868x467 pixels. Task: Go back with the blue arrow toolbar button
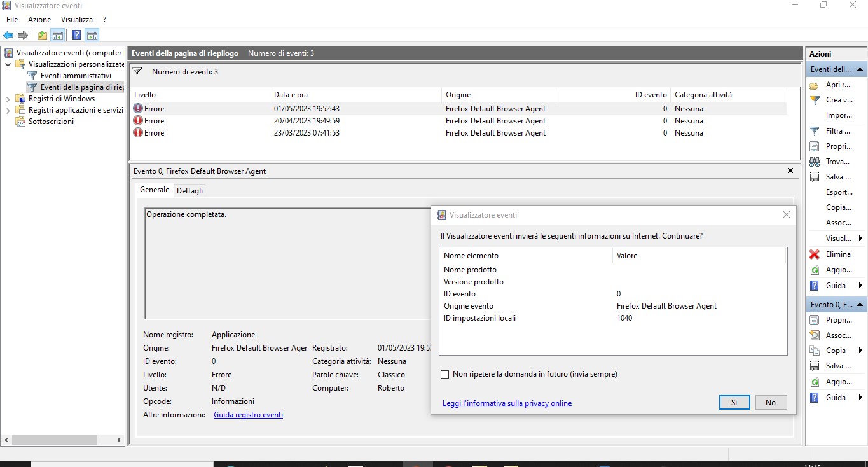tap(8, 36)
